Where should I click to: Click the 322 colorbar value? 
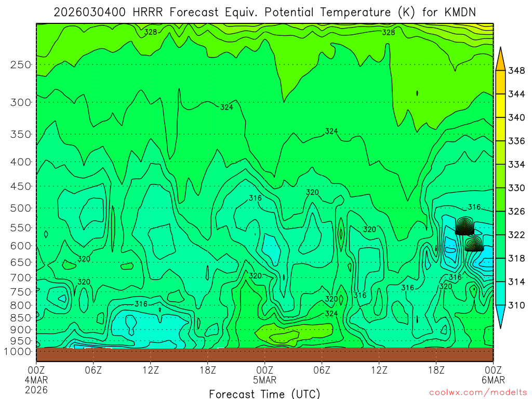pyautogui.click(x=516, y=235)
